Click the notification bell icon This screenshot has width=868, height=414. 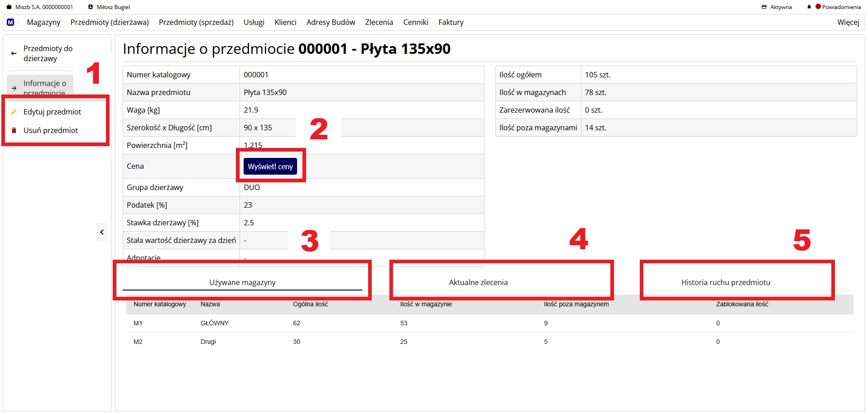(x=809, y=7)
